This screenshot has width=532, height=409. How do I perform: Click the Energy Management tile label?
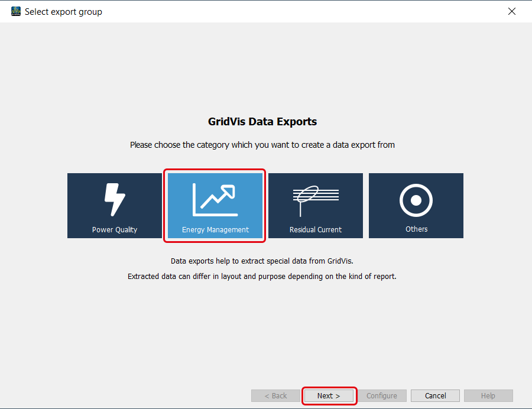click(x=215, y=230)
